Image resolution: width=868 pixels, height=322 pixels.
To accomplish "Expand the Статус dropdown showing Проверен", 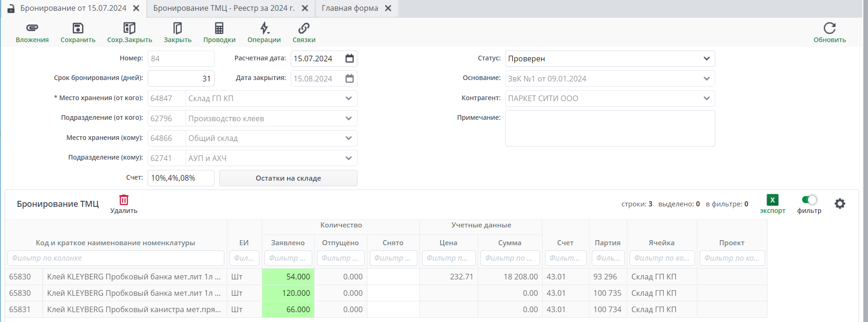I will click(706, 59).
